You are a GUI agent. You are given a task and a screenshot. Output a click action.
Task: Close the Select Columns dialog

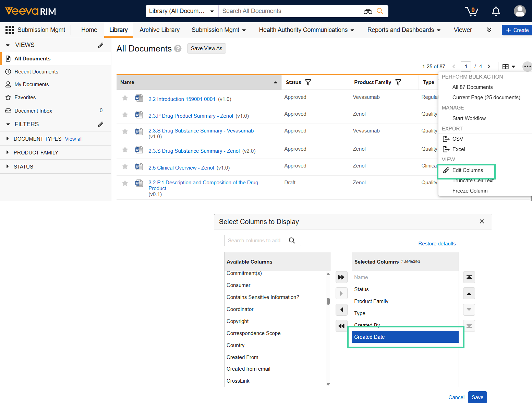[x=482, y=221]
